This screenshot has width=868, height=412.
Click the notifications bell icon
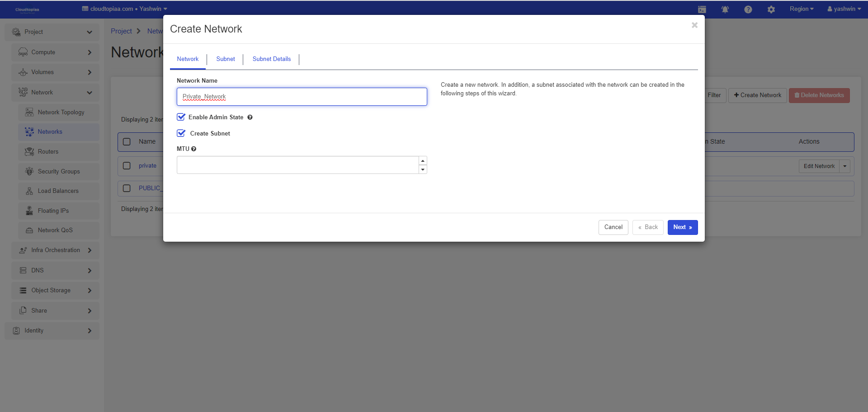coord(725,9)
